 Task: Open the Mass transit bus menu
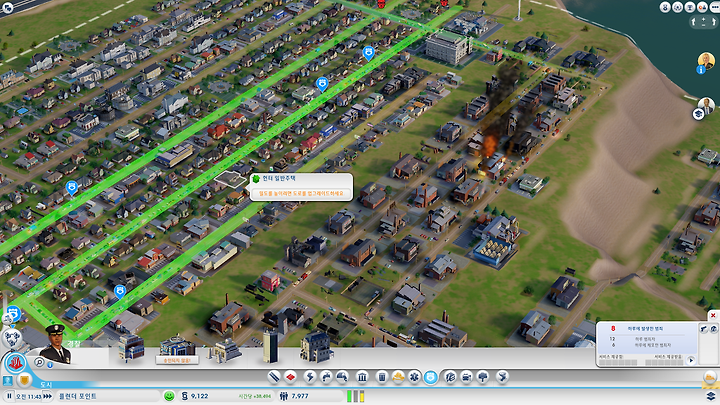466,377
